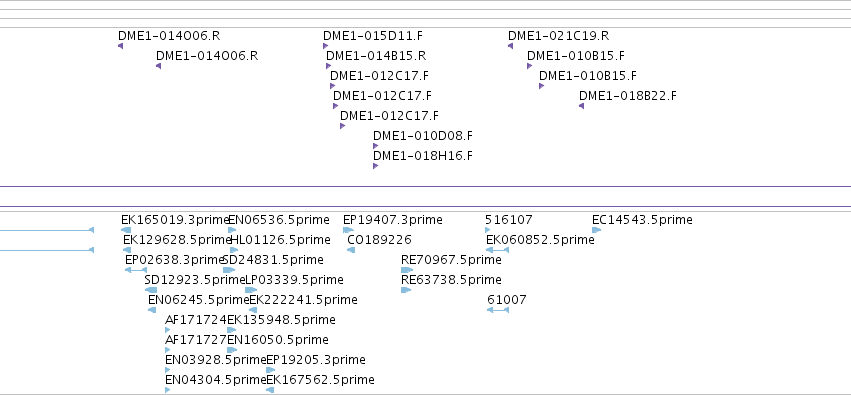Open the AF171724 feature
Viewport: 851px width, 395px height.
click(196, 320)
